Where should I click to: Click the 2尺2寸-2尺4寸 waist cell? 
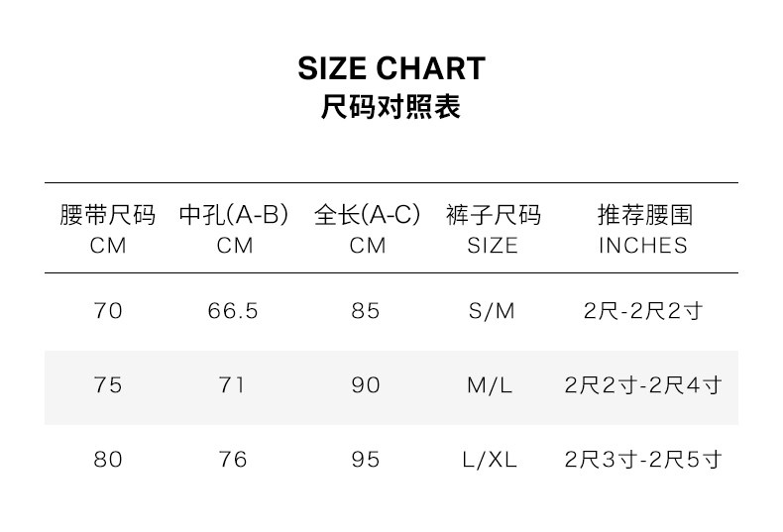643,385
